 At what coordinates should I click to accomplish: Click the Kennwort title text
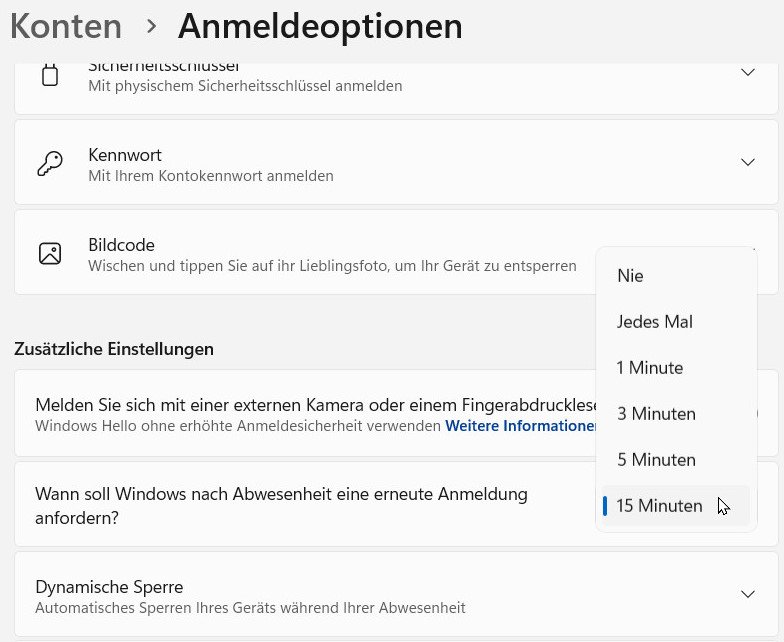125,155
